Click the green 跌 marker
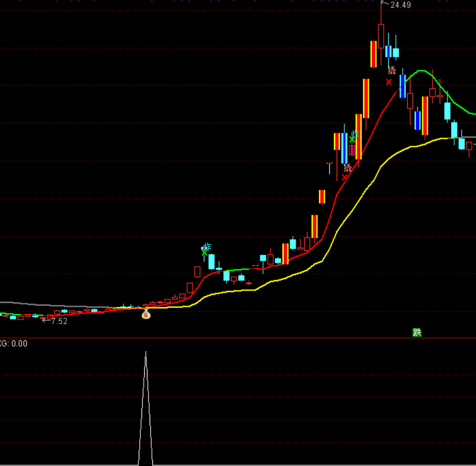The height and width of the screenshot is (466, 476). 417,333
